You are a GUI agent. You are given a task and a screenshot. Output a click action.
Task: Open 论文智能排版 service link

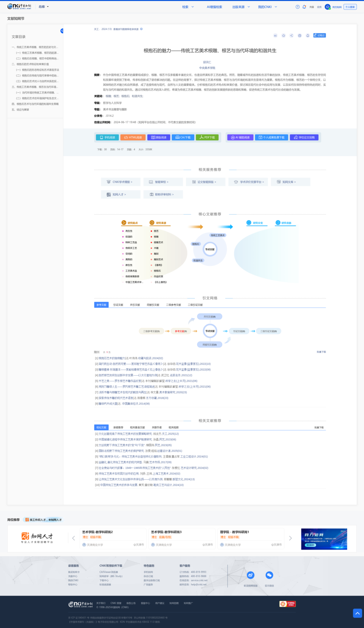pos(206,182)
